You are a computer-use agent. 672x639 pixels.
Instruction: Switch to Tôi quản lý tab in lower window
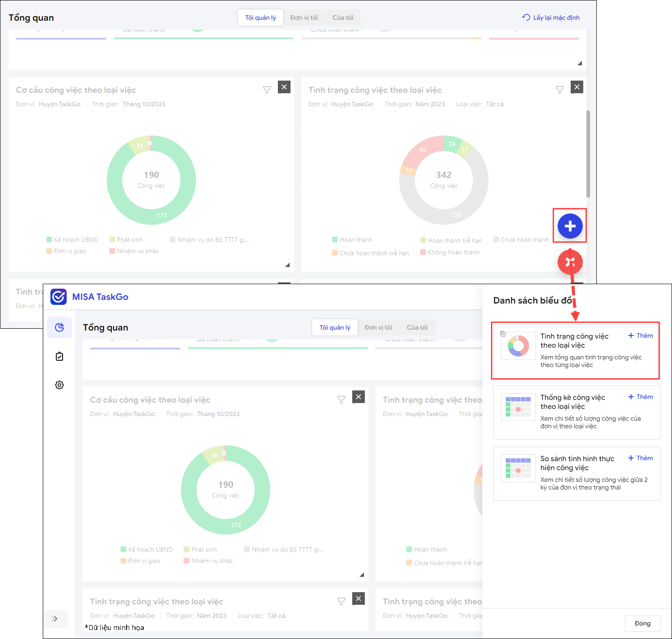(335, 327)
